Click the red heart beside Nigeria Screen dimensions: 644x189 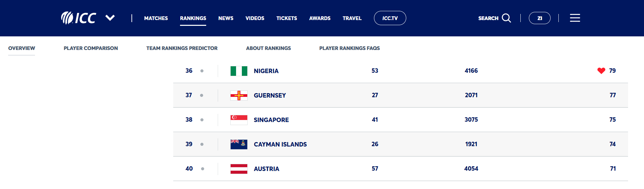coord(601,71)
